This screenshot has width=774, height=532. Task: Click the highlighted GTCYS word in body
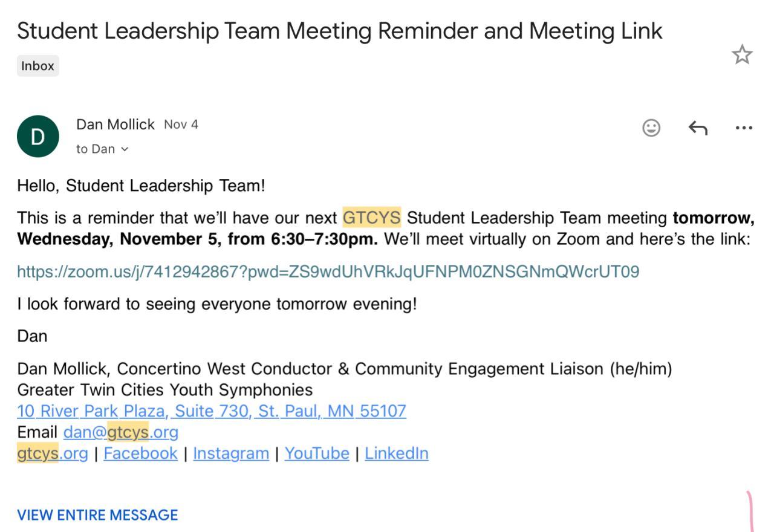[x=371, y=217]
